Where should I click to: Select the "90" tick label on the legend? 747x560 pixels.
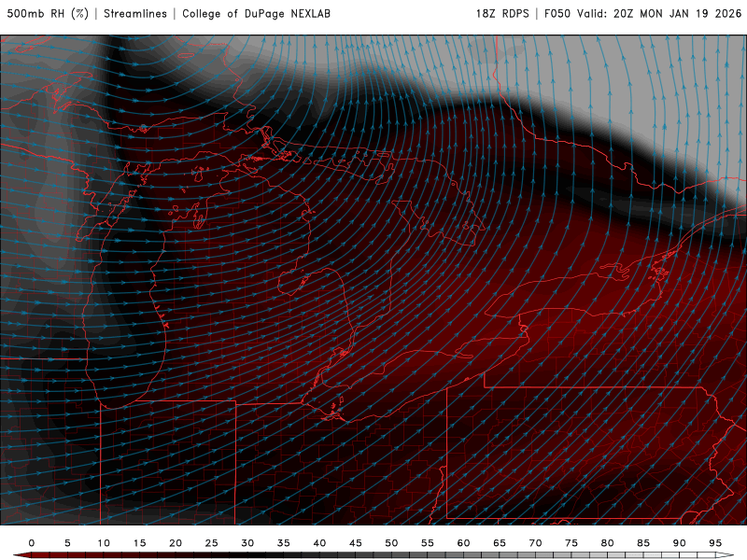pyautogui.click(x=680, y=543)
